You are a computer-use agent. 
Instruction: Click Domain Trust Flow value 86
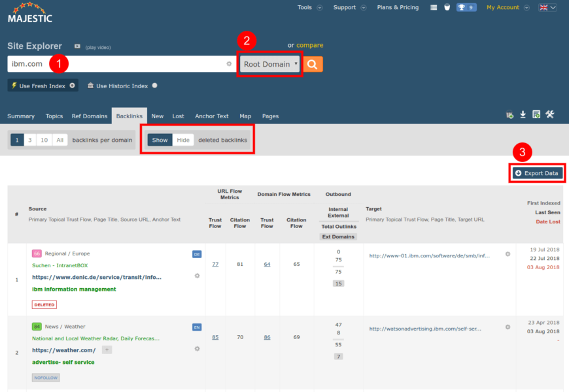tap(267, 337)
